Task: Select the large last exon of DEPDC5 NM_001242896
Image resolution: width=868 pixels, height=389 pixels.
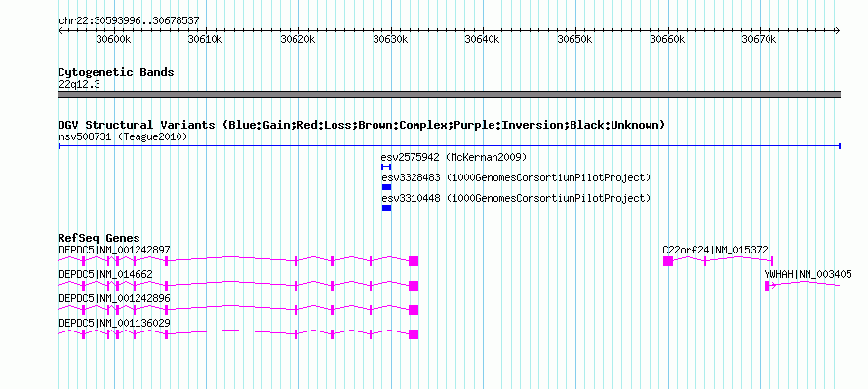Action: 414,310
